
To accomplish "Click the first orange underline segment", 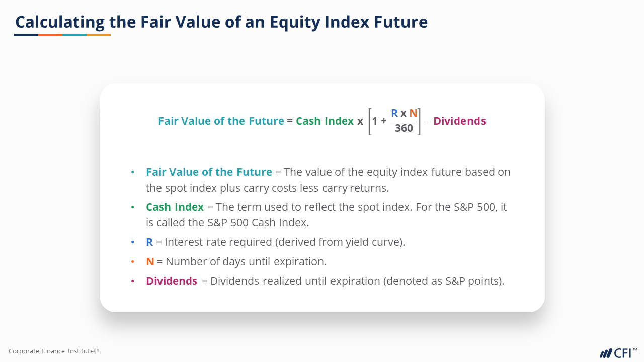I will 50,35.
